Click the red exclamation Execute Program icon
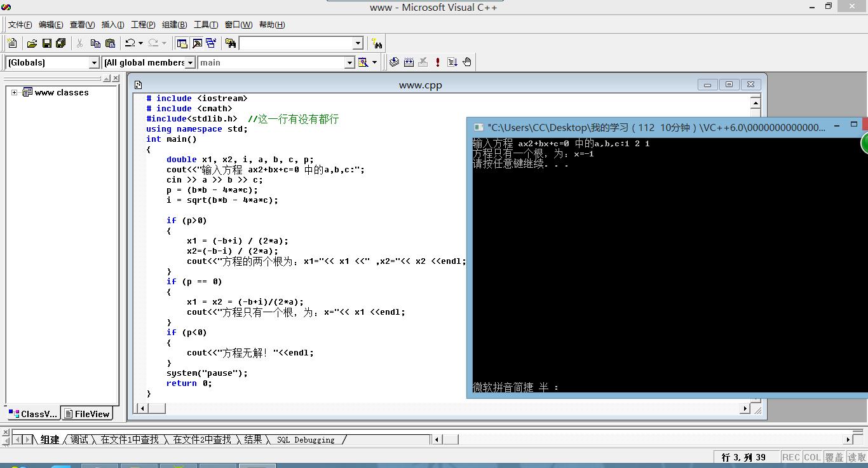868x468 pixels. pos(438,62)
